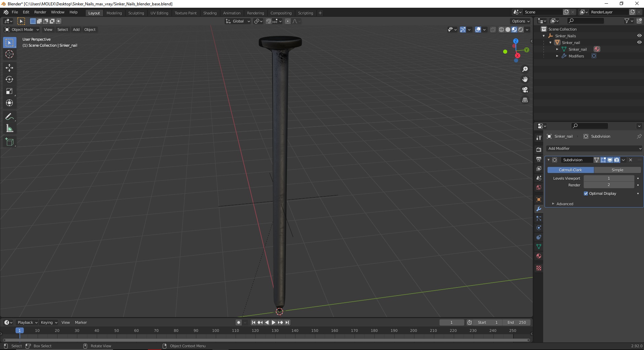Viewport: 644px width, 350px height.
Task: Collapse the Sinker_Nails collection tree
Action: point(544,36)
